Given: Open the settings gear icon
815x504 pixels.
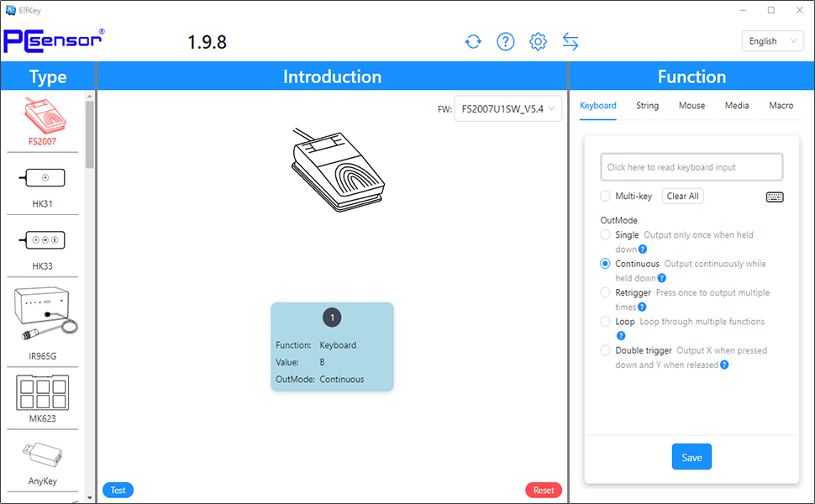Looking at the screenshot, I should 538,41.
